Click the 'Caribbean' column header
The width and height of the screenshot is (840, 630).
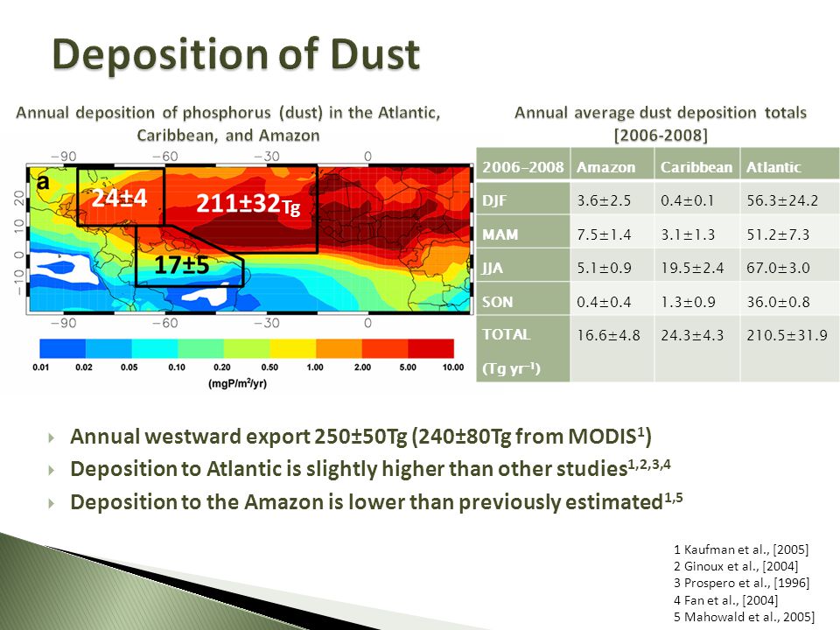tap(697, 167)
